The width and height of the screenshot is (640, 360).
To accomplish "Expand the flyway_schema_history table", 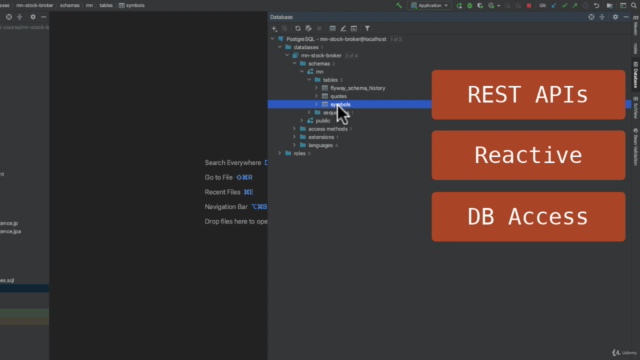I will pos(316,88).
